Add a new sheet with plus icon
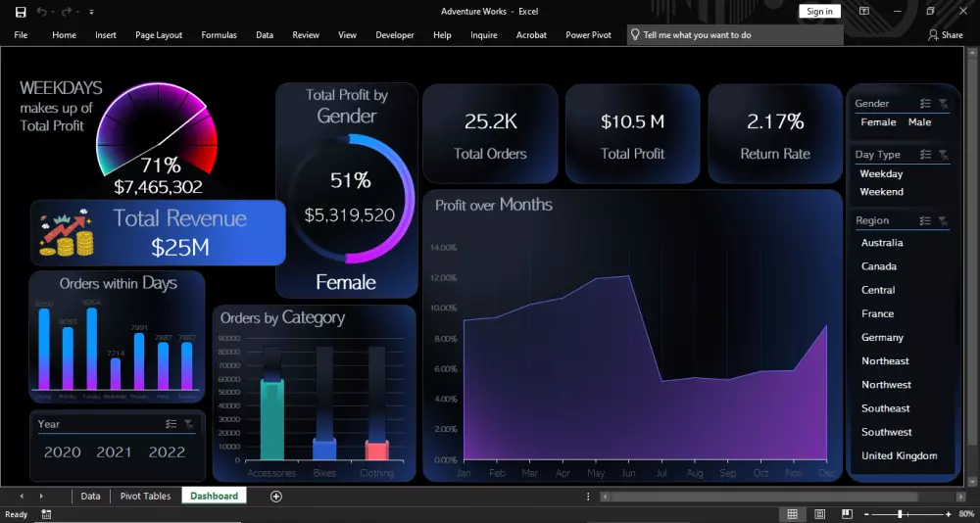The image size is (980, 523). click(276, 497)
